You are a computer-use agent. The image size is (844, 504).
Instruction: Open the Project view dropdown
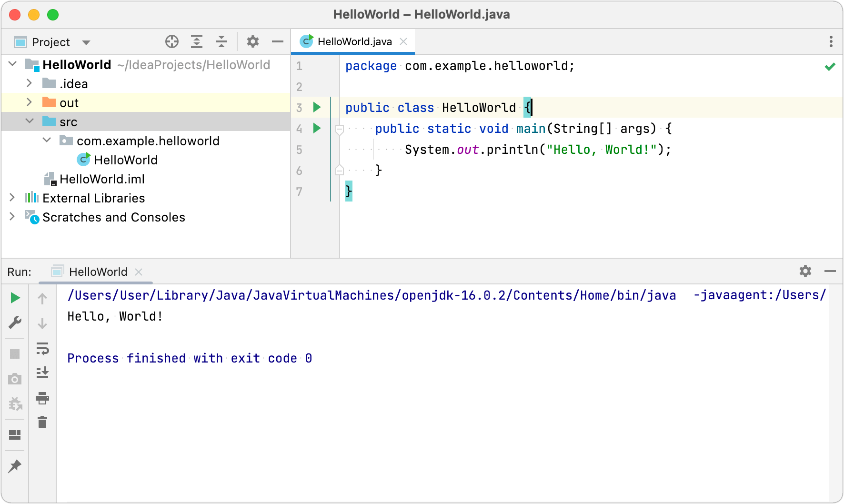coord(87,42)
